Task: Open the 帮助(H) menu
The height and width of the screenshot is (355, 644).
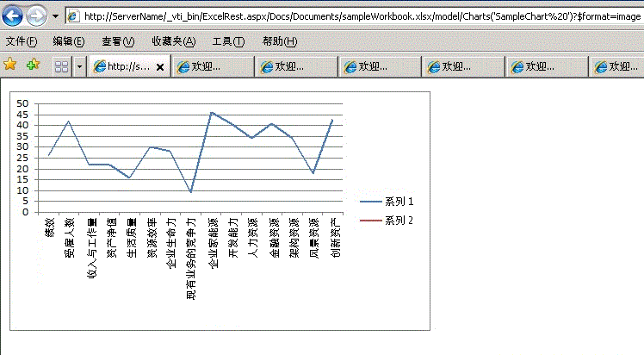Action: pos(280,41)
